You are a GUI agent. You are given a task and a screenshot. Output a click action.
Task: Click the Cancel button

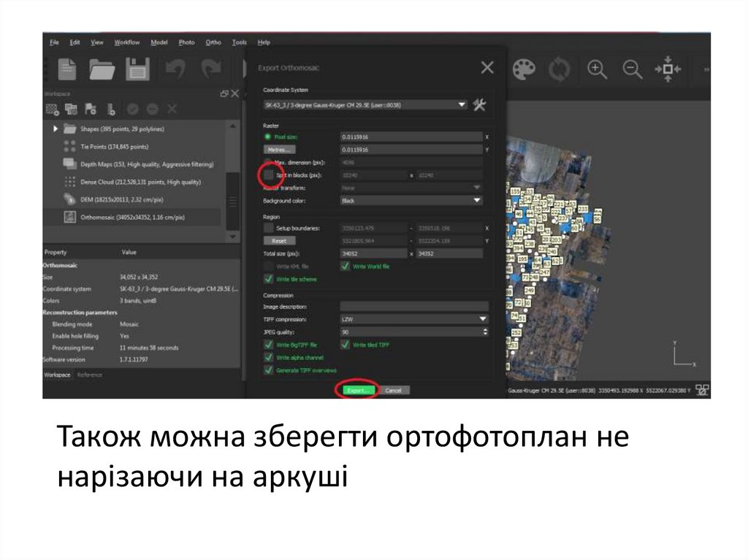tap(394, 390)
